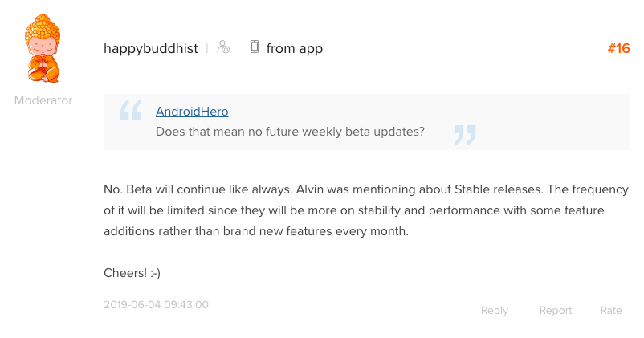Open post number #16 permalink
The height and width of the screenshot is (338, 644).
click(618, 48)
